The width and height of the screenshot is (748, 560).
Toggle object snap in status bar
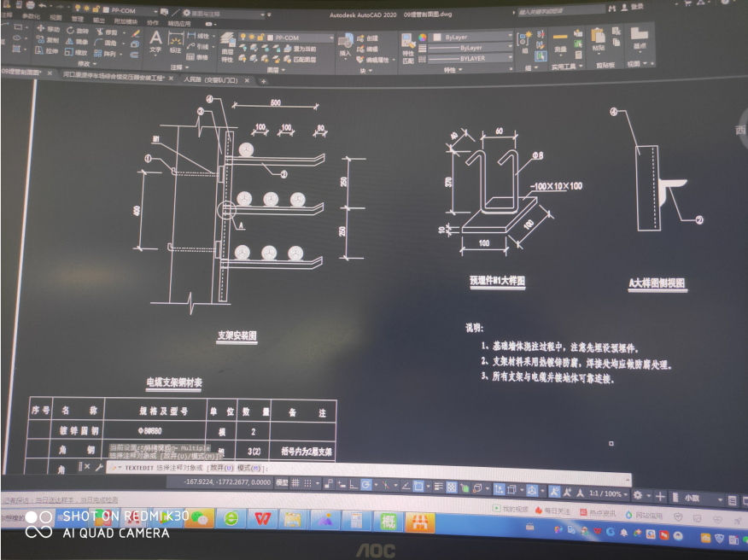click(x=418, y=486)
